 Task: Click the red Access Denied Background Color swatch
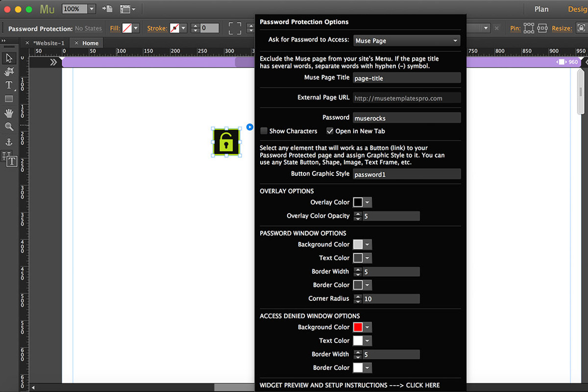[x=358, y=327]
